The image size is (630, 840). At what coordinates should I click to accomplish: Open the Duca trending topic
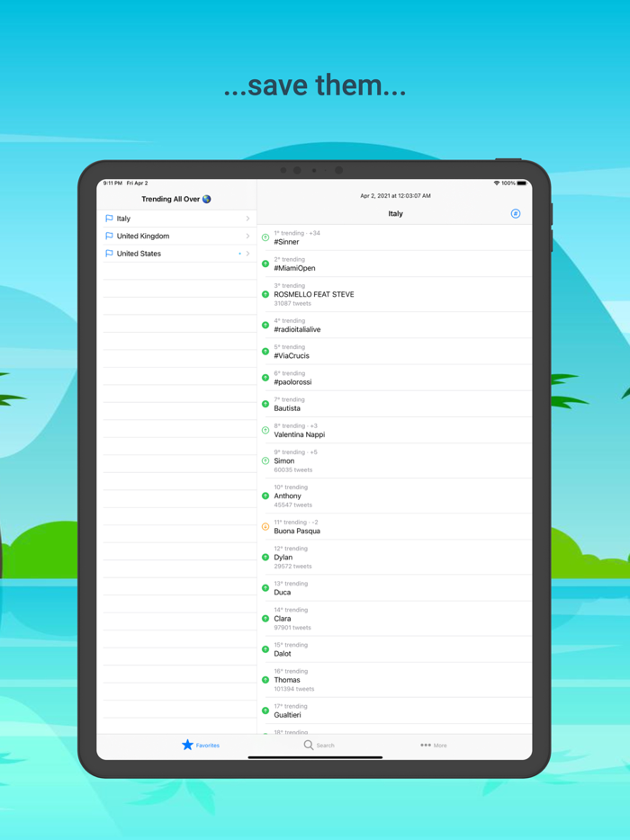coord(394,588)
